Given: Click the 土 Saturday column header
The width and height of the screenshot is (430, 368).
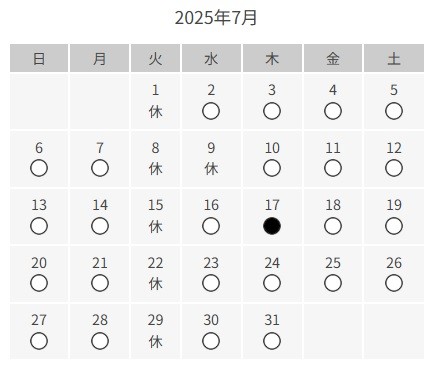Looking at the screenshot, I should pos(394,58).
